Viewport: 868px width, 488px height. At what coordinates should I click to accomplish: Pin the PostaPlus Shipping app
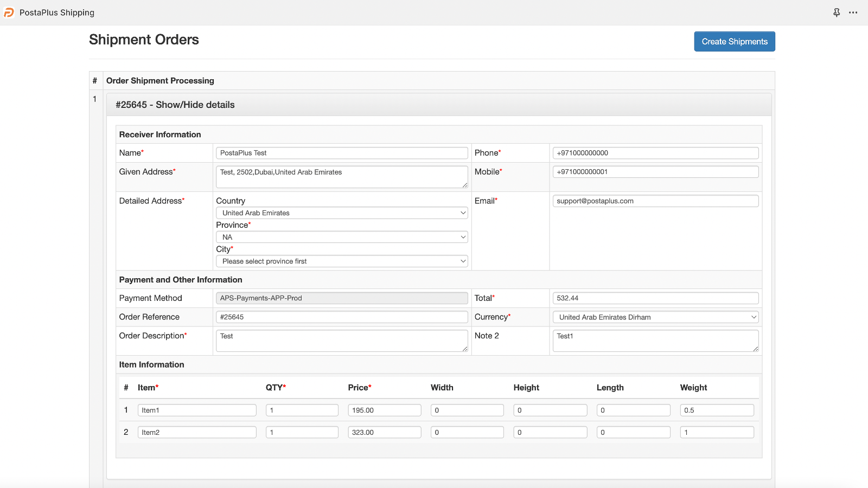tap(837, 12)
